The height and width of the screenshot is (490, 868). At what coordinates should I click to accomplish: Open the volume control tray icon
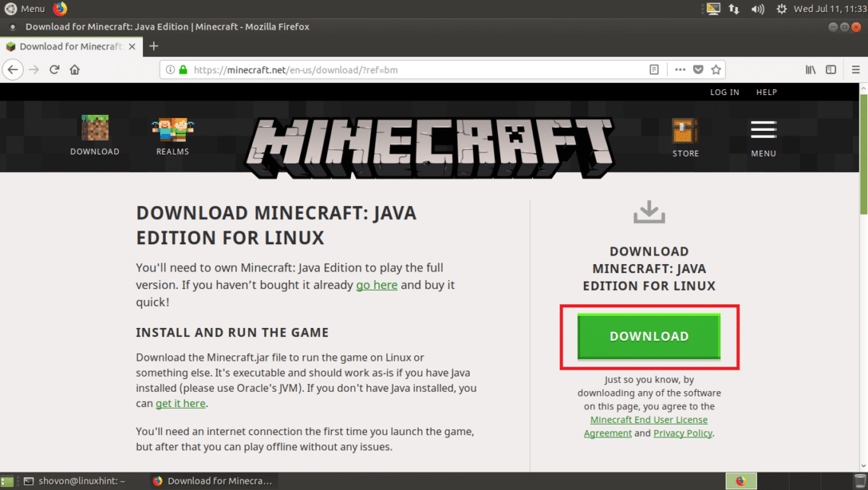(758, 9)
